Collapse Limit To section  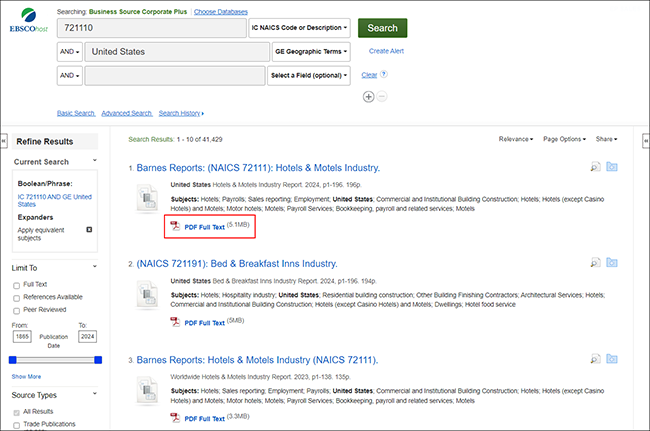[95, 266]
